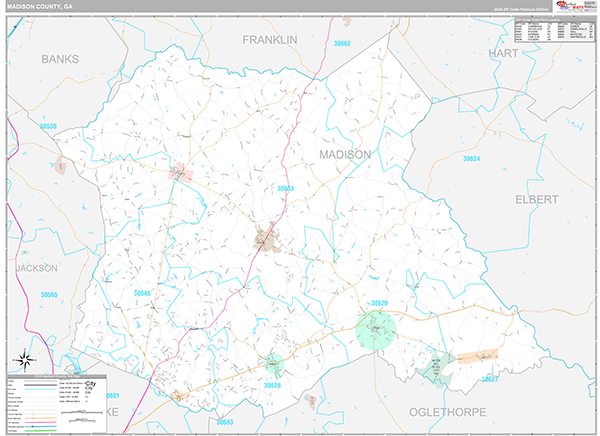The image size is (600, 436).
Task: Click the FRANKLIN county label
Action: click(270, 40)
